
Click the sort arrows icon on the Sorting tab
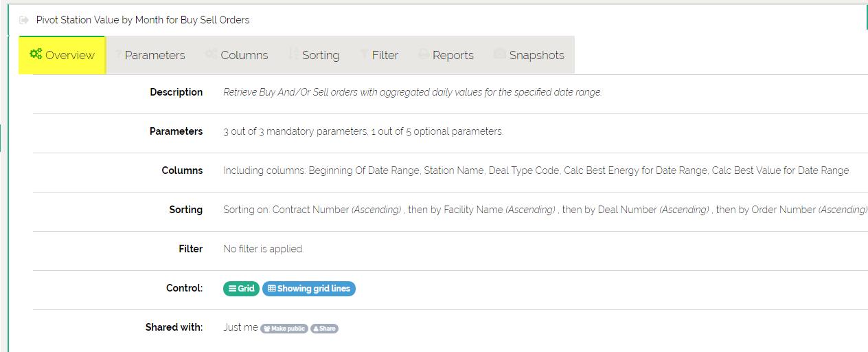tap(293, 54)
